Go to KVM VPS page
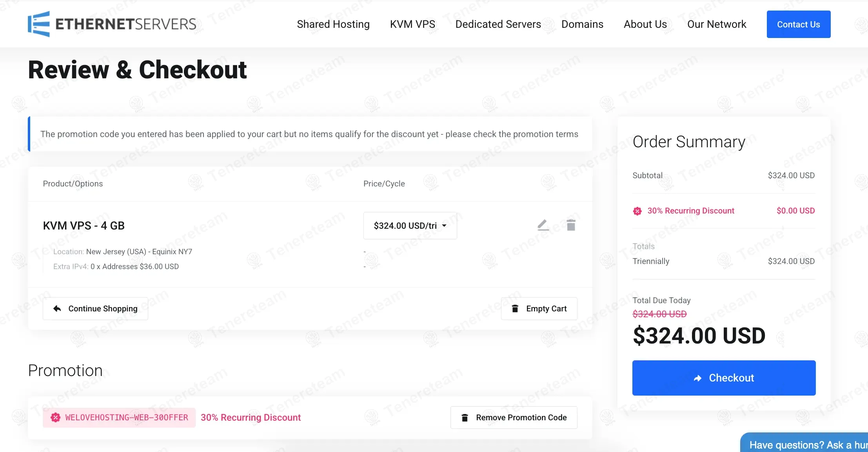Image resolution: width=868 pixels, height=452 pixels. [412, 24]
